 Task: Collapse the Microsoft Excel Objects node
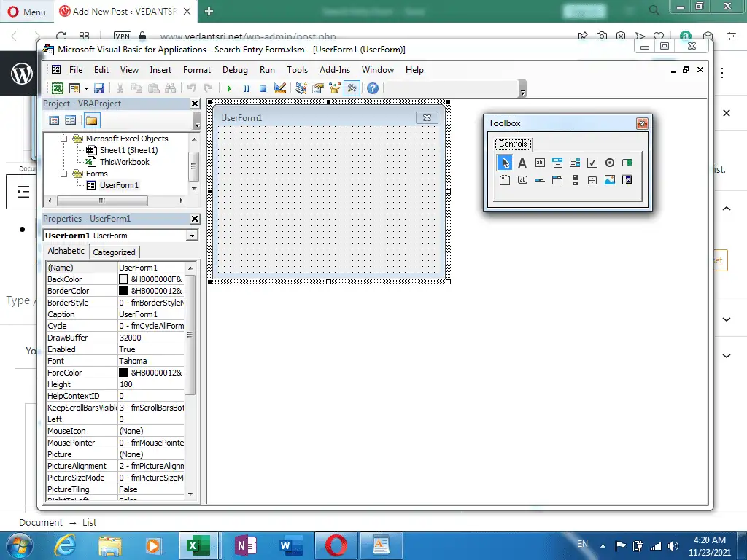click(x=63, y=139)
